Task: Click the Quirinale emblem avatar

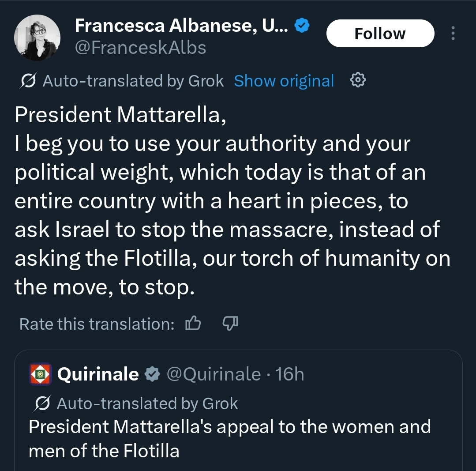Action: (41, 375)
